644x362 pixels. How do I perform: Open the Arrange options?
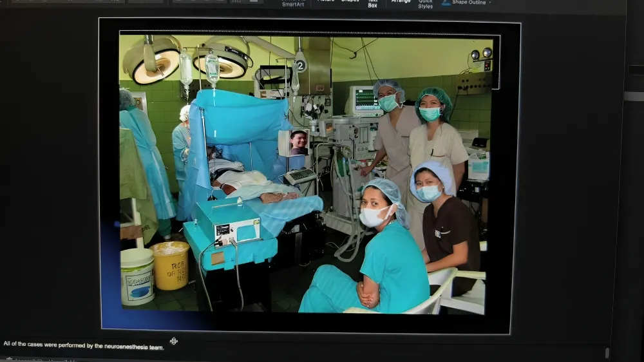401,2
